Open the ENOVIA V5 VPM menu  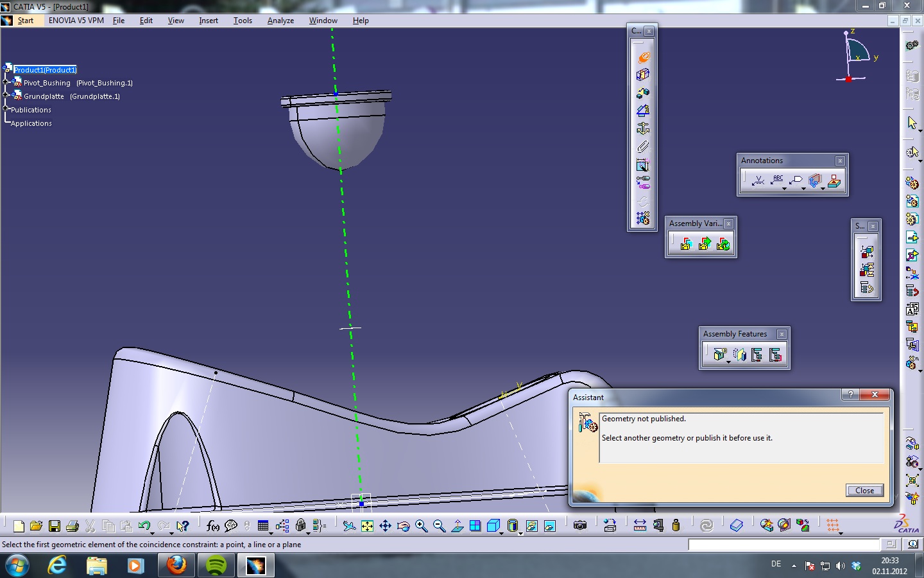click(x=76, y=21)
